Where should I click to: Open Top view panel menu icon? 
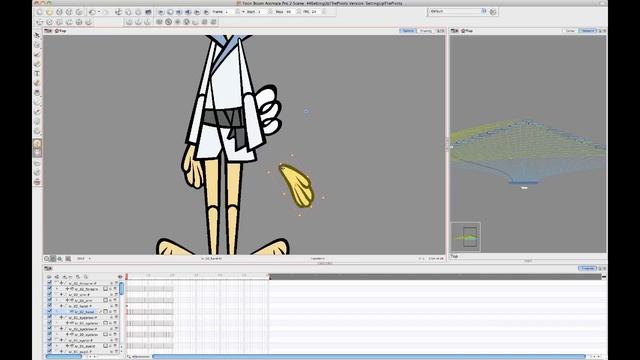tap(454, 31)
